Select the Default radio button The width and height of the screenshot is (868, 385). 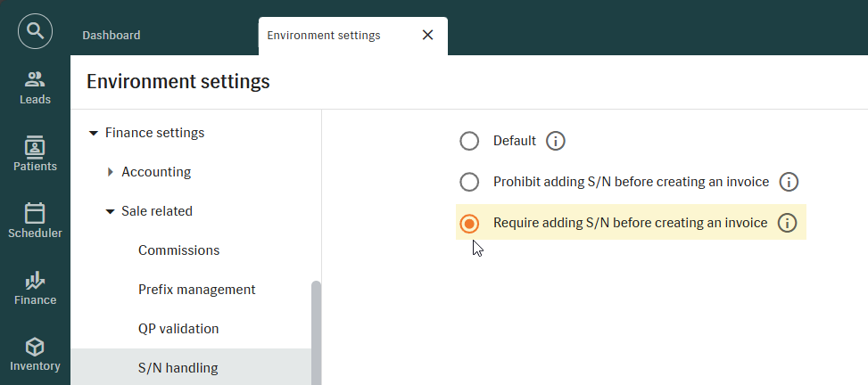coord(469,141)
